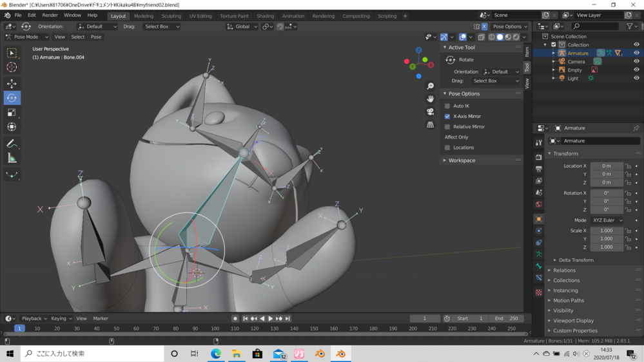644x362 pixels.
Task: Toggle the Collection exclude checkbox
Action: coord(553,44)
